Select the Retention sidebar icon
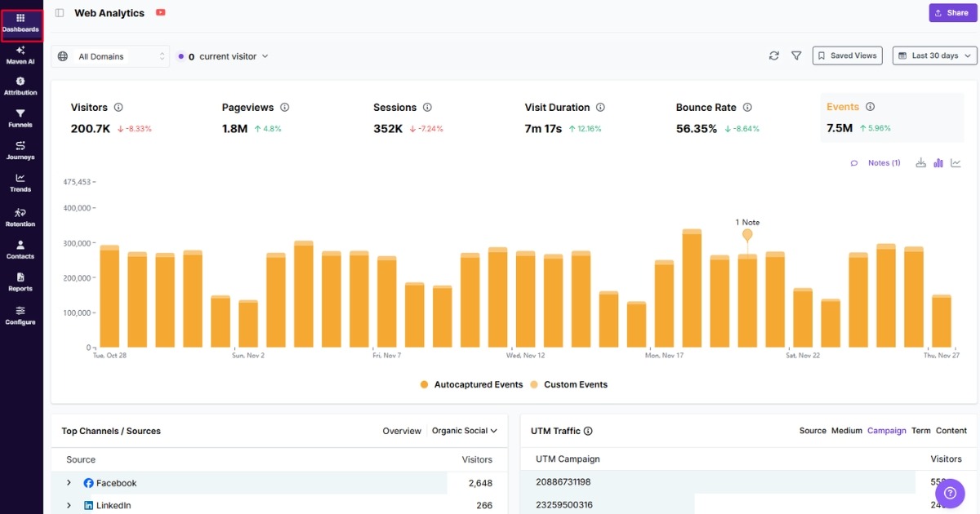This screenshot has width=980, height=514. click(x=20, y=218)
